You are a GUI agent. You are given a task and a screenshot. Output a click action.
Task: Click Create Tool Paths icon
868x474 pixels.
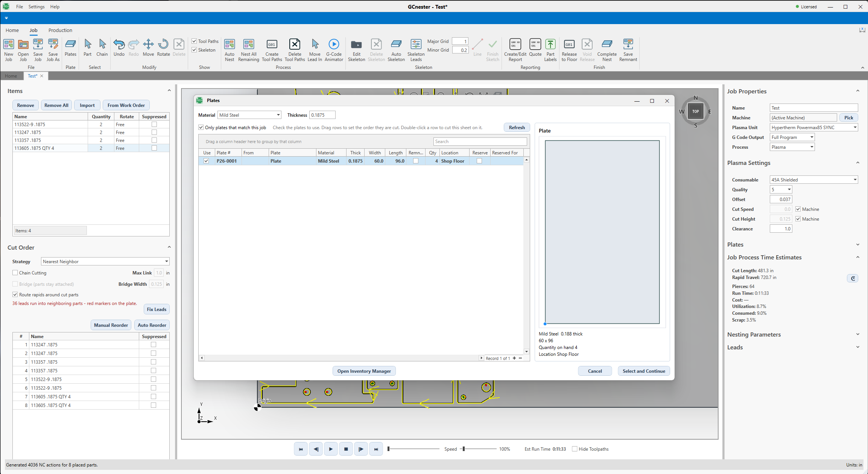coord(272,50)
